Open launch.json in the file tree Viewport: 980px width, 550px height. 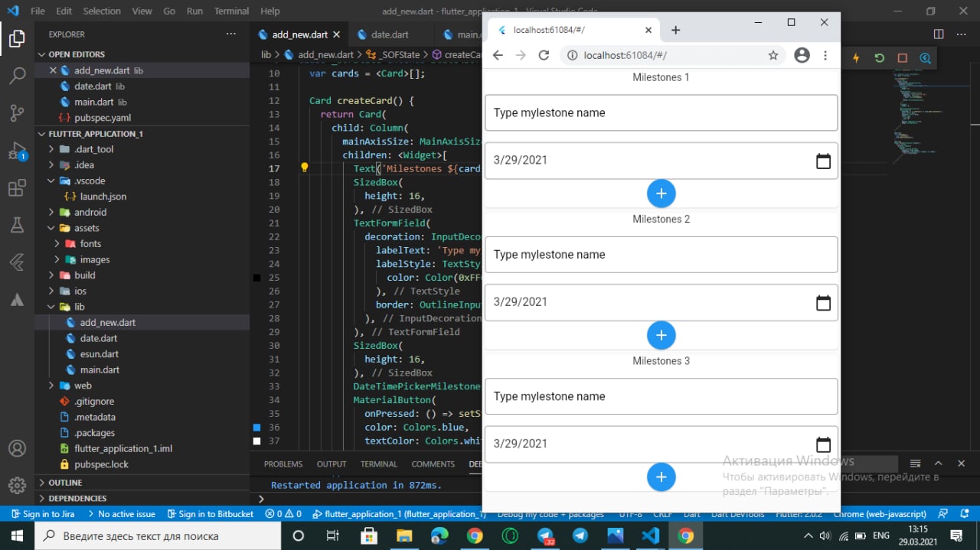[103, 197]
